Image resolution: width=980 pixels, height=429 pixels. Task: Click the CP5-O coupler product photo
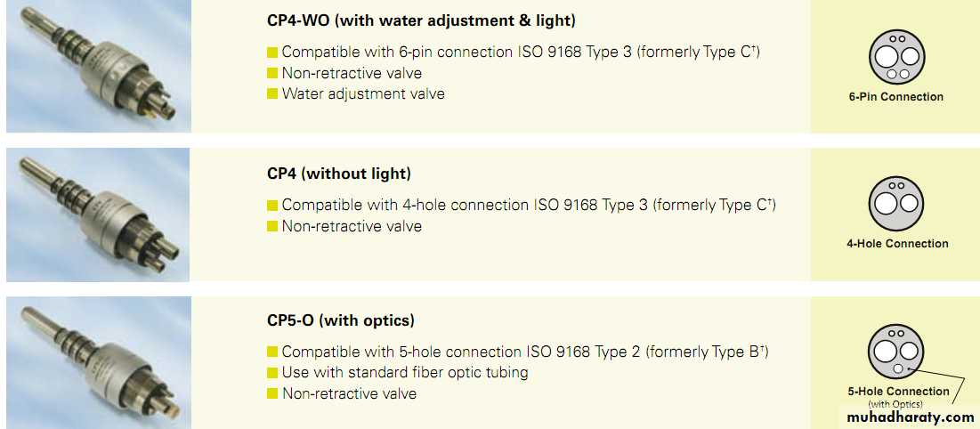tap(98, 361)
